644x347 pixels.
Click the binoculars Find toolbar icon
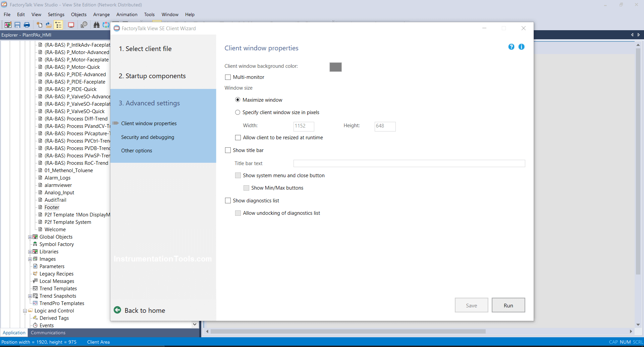(x=97, y=25)
